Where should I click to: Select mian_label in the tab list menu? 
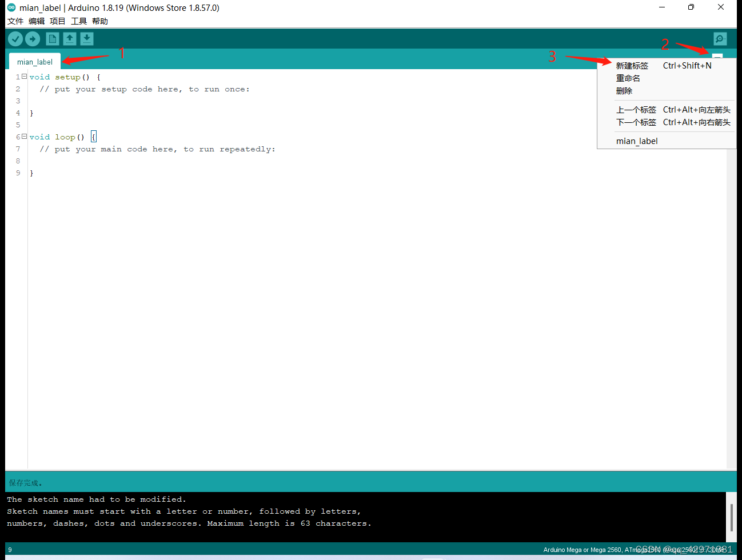[x=637, y=141]
